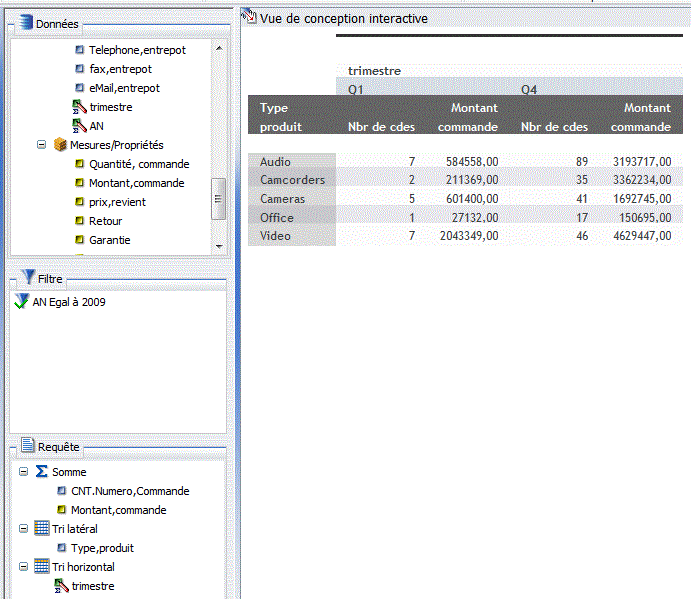691x599 pixels.
Task: Select CNT.Numero,Commande in the Requête tree
Action: click(129, 491)
